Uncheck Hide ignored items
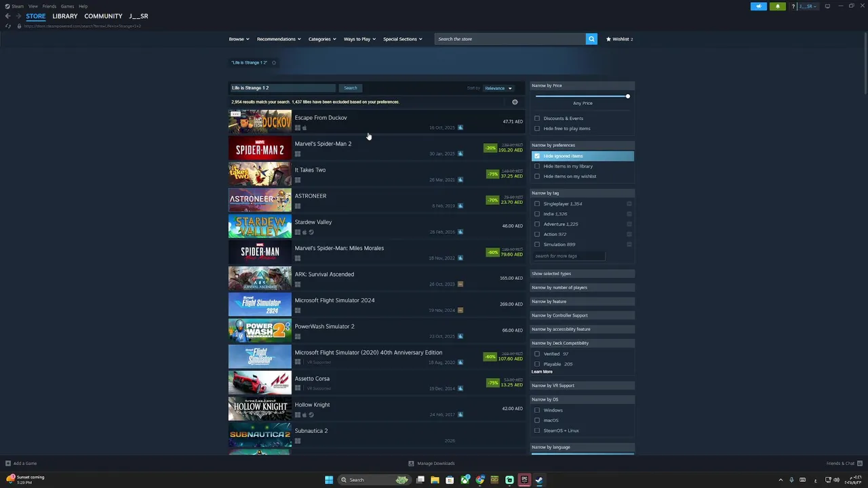Screen dimensions: 868x488 pyautogui.click(x=537, y=156)
